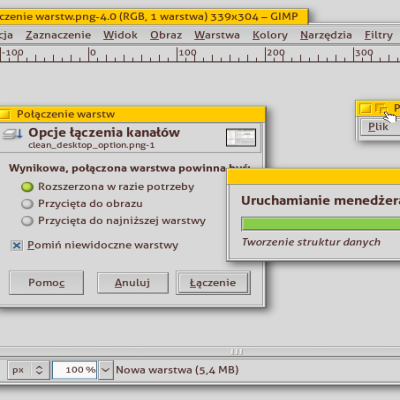Click the green startup progress bar
Image resolution: width=400 pixels, height=400 pixels.
[321, 224]
